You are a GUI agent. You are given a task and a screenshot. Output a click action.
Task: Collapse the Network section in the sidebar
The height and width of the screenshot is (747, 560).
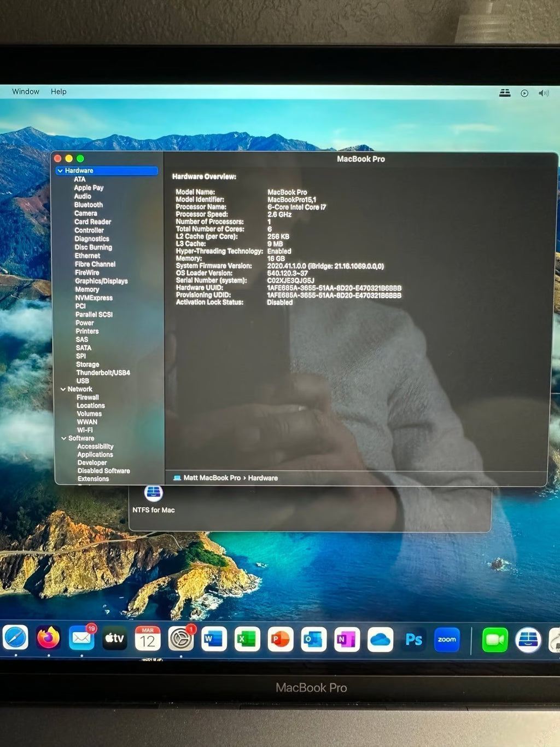click(64, 389)
